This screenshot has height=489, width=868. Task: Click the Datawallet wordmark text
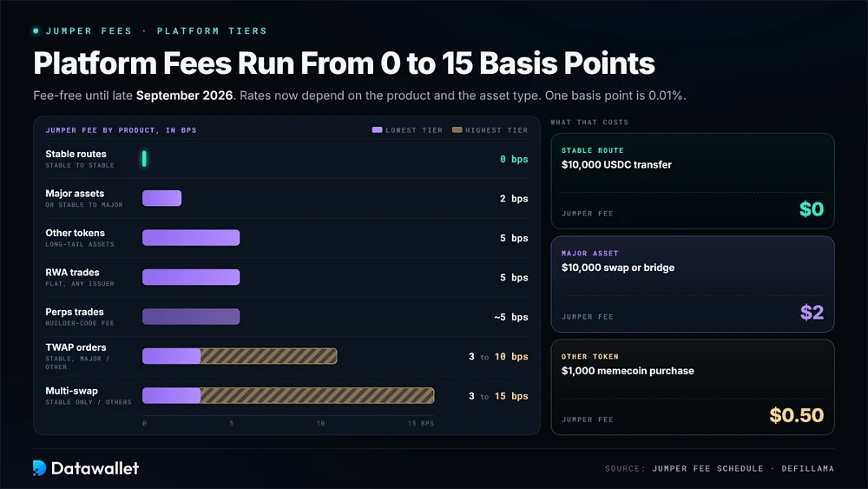click(95, 468)
